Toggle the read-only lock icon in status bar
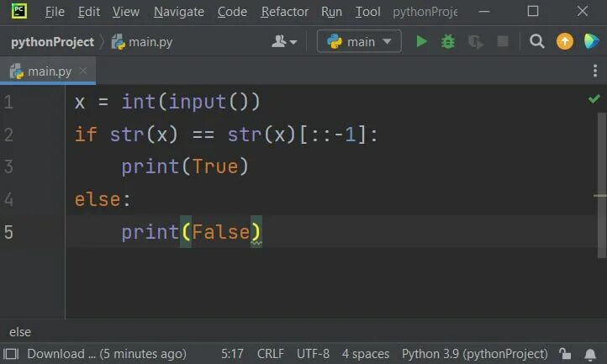The image size is (607, 364). (x=565, y=354)
